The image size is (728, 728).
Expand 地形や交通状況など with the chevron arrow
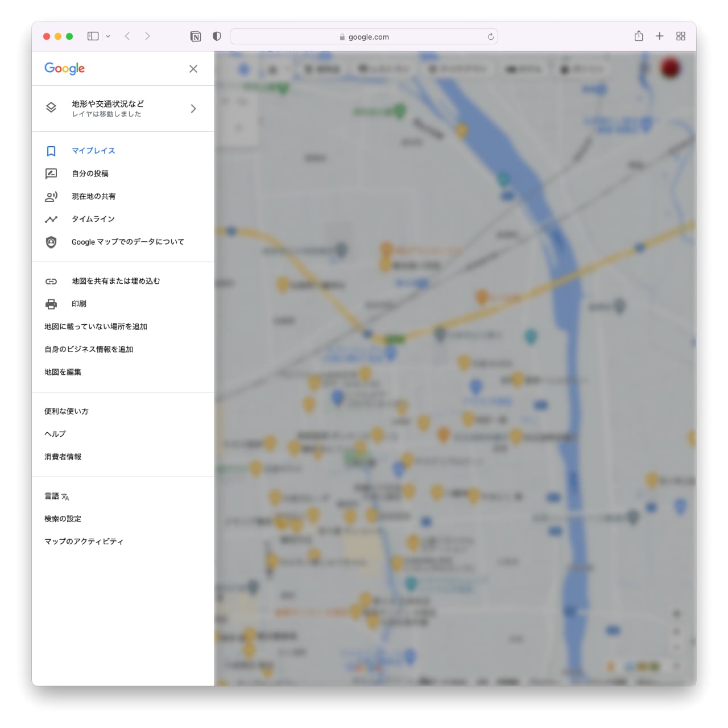point(193,109)
